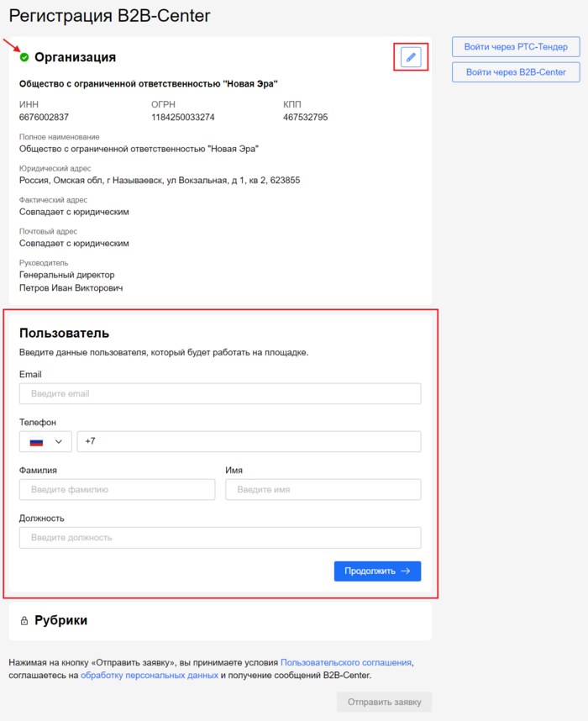
Task: Open the country code dropdown chevron
Action: pos(59,442)
